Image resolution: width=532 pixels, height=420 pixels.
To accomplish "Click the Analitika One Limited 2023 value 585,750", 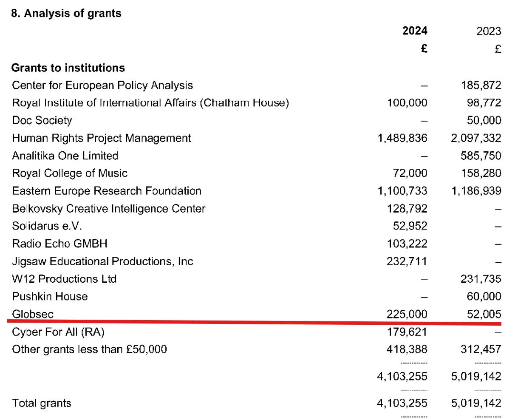I will pos(481,156).
